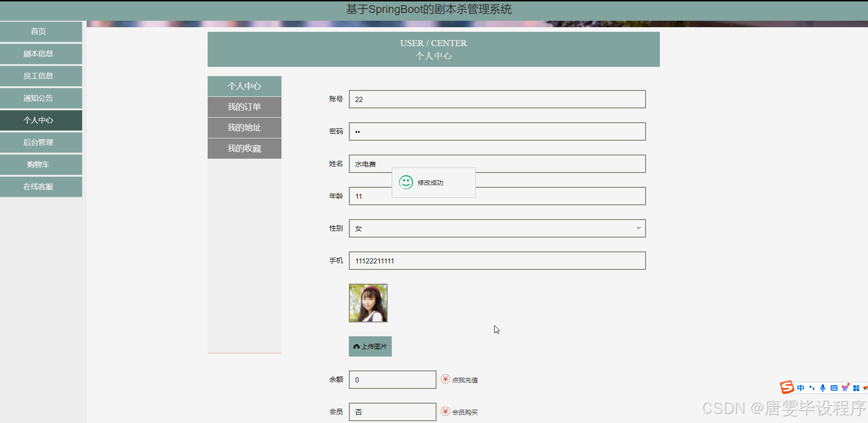Focus the 手机 phone number field
Viewport: 868px width, 423px height.
[x=497, y=261]
